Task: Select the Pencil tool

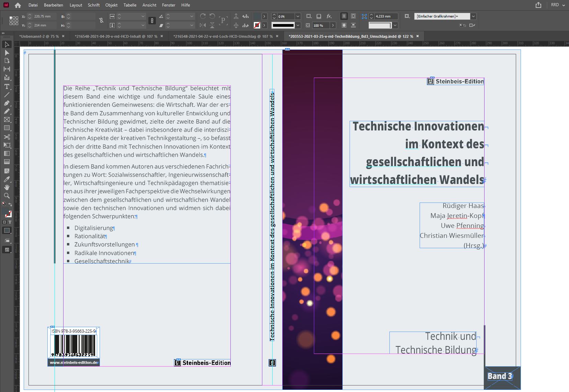Action: [7, 111]
